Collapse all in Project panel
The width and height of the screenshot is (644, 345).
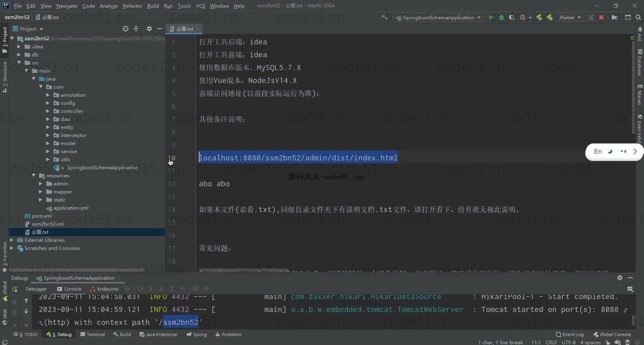(136, 29)
